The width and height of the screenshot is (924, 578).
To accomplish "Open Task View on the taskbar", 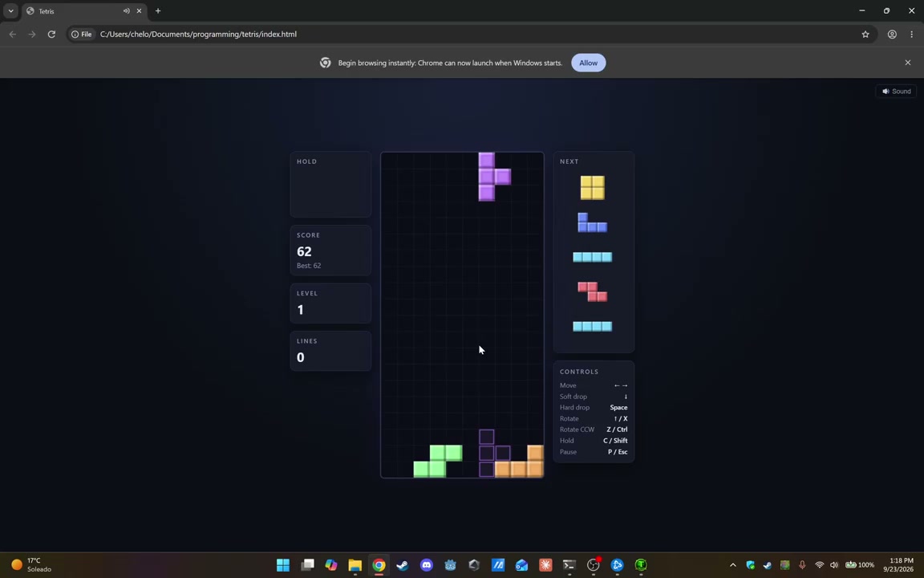I will (307, 565).
